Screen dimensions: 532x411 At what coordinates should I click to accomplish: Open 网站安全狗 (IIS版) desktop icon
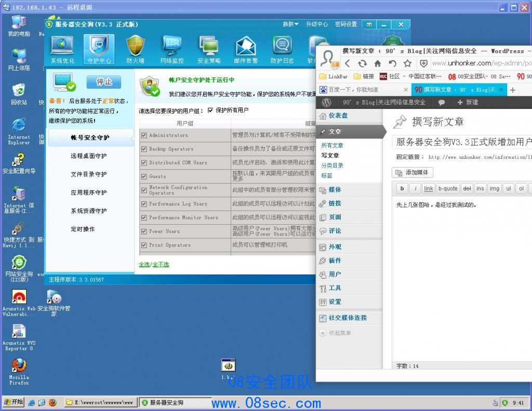tap(19, 269)
